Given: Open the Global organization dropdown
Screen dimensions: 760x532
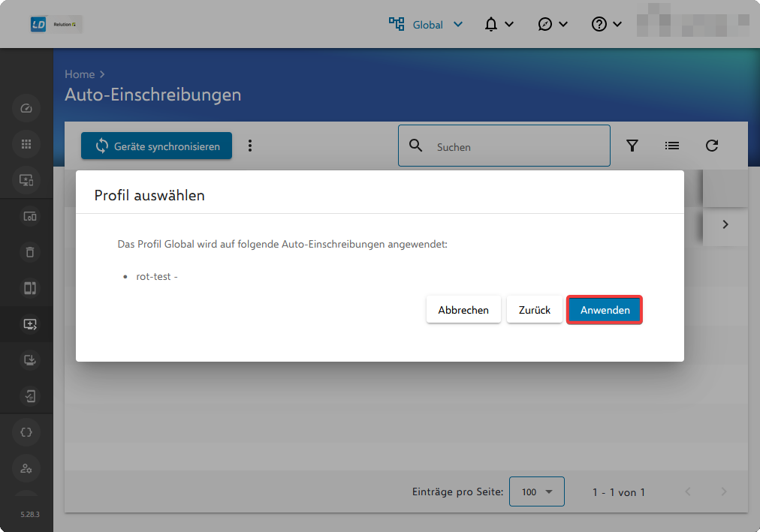Looking at the screenshot, I should [438, 25].
